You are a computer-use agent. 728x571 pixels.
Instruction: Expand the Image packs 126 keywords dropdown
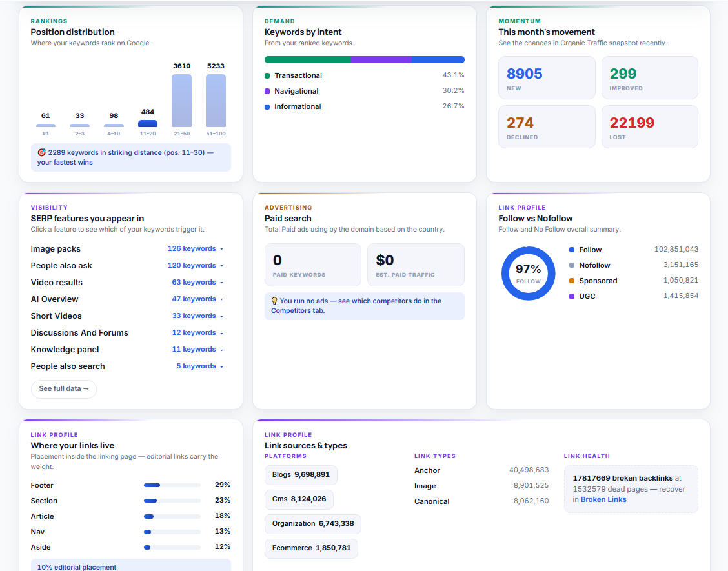pyautogui.click(x=196, y=249)
